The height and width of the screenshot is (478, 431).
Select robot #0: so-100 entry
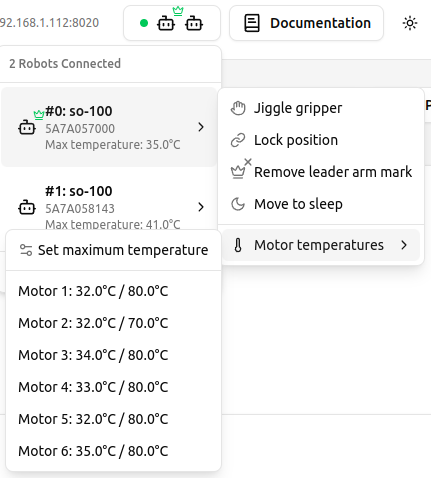109,127
